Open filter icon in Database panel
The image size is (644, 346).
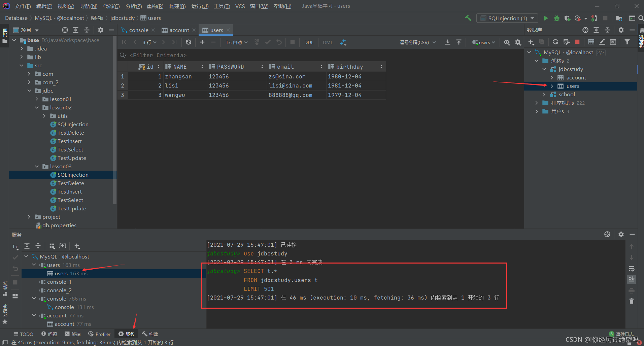coord(627,42)
